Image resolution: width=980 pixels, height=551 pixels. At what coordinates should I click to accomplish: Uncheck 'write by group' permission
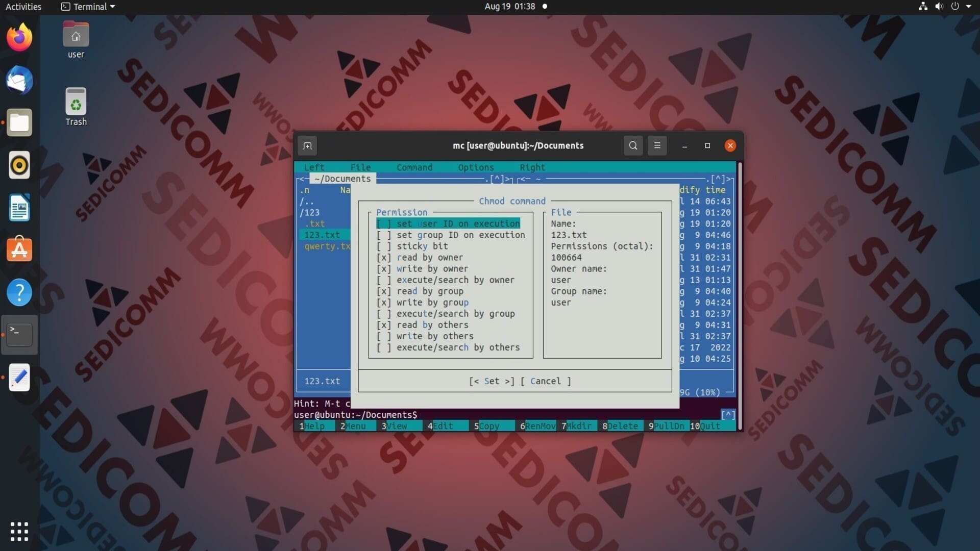(423, 303)
